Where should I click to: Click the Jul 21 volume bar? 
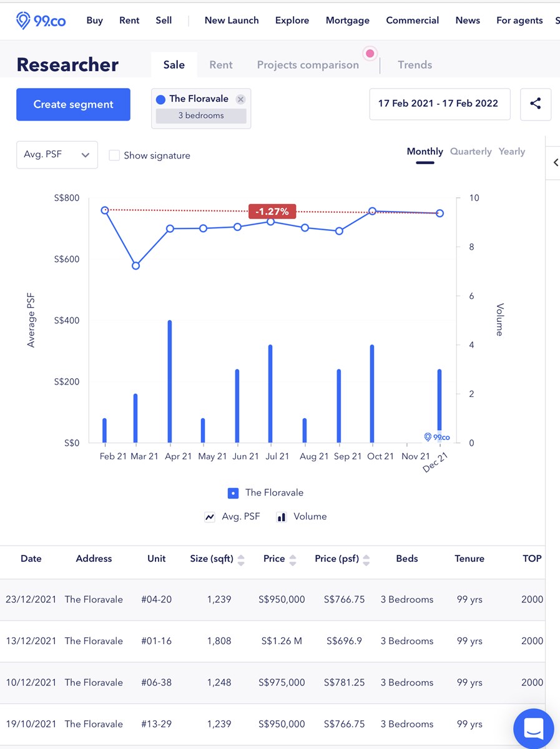click(x=270, y=394)
